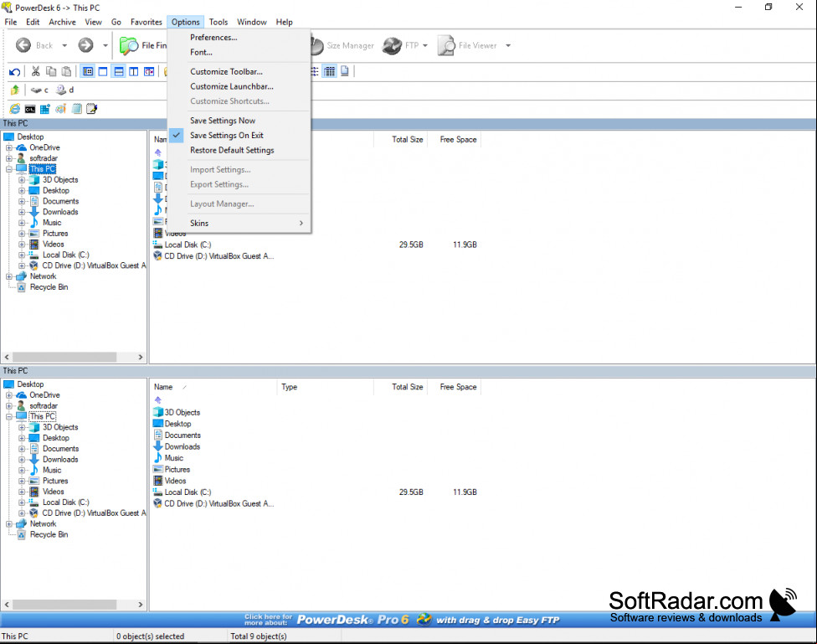Select Music in the upper folder tree
The image size is (817, 644).
click(x=52, y=223)
